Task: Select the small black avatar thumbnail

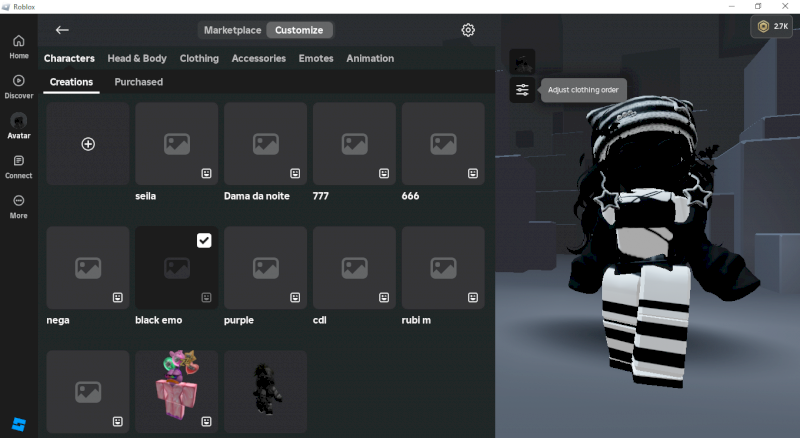Action: point(265,392)
